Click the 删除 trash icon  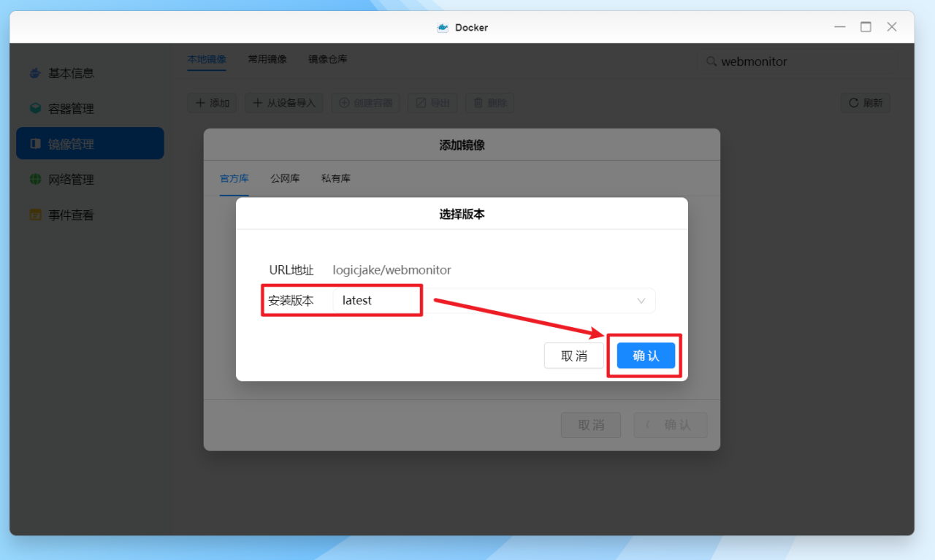coord(489,102)
